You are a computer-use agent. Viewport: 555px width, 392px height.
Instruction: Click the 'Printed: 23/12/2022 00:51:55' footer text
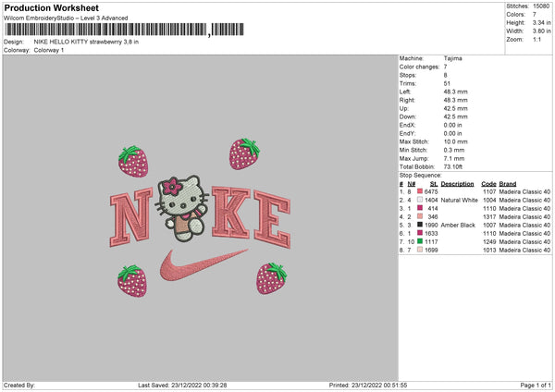pyautogui.click(x=368, y=385)
